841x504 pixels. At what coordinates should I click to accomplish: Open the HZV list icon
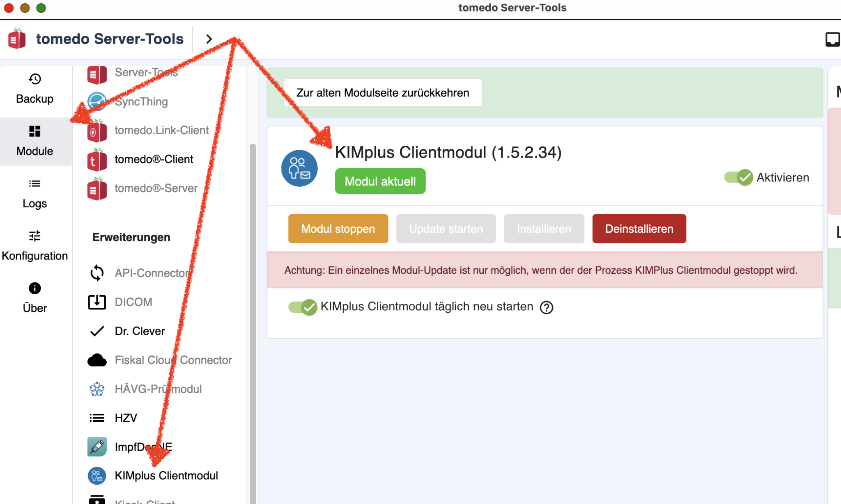coord(97,418)
